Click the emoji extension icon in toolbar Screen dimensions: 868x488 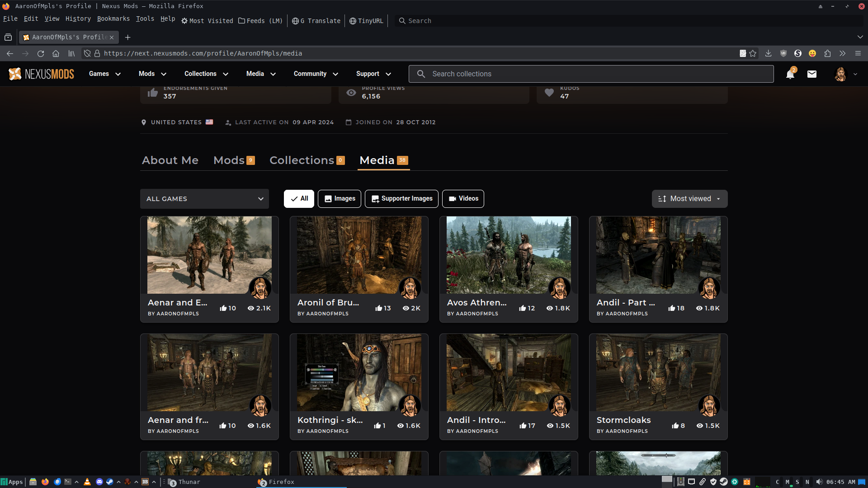pyautogui.click(x=812, y=53)
